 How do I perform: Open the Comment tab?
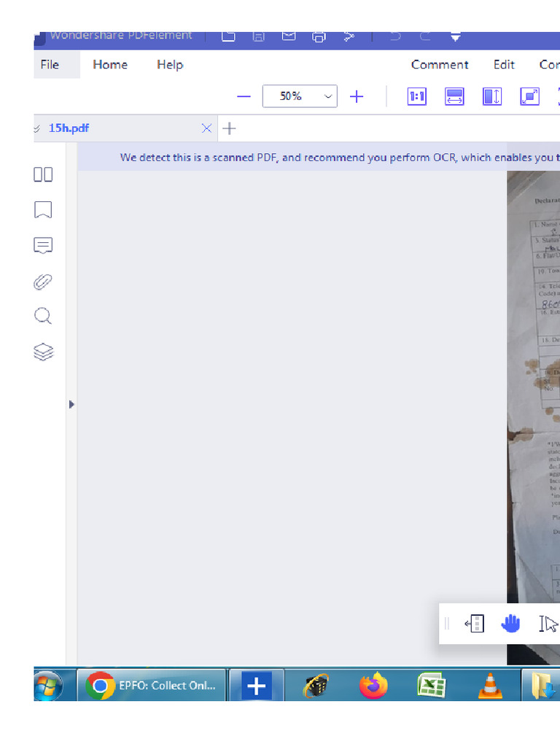coord(440,65)
